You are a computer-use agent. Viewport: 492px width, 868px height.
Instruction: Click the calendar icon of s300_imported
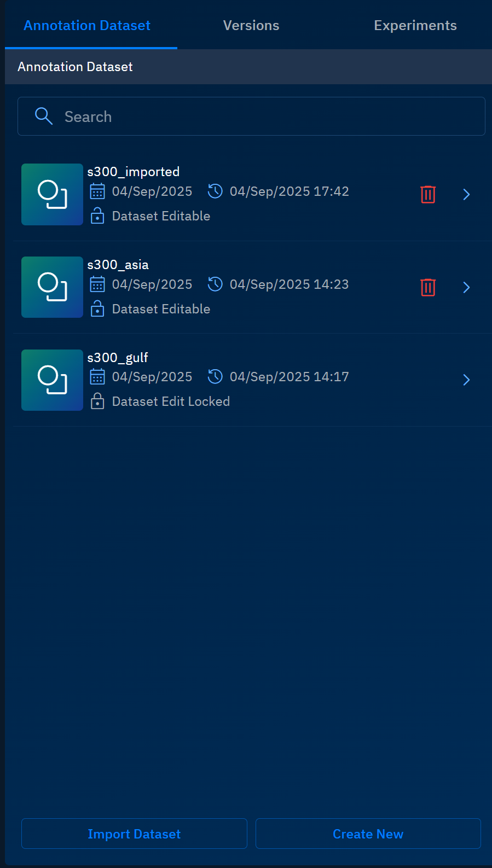click(x=97, y=191)
